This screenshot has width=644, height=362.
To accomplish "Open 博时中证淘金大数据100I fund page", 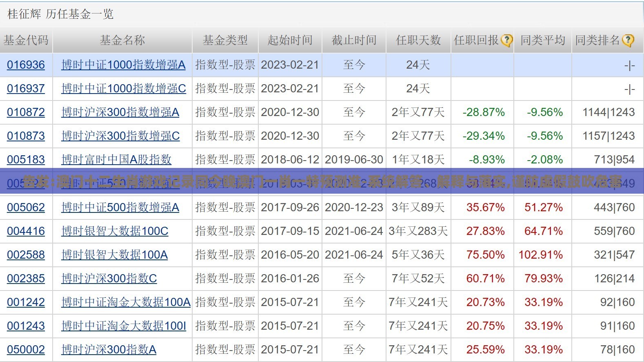I will [124, 326].
